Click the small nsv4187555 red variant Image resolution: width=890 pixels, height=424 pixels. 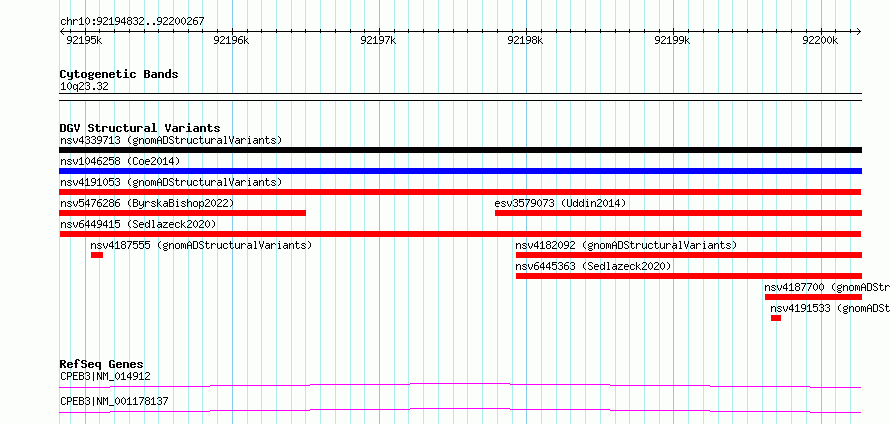[x=97, y=255]
